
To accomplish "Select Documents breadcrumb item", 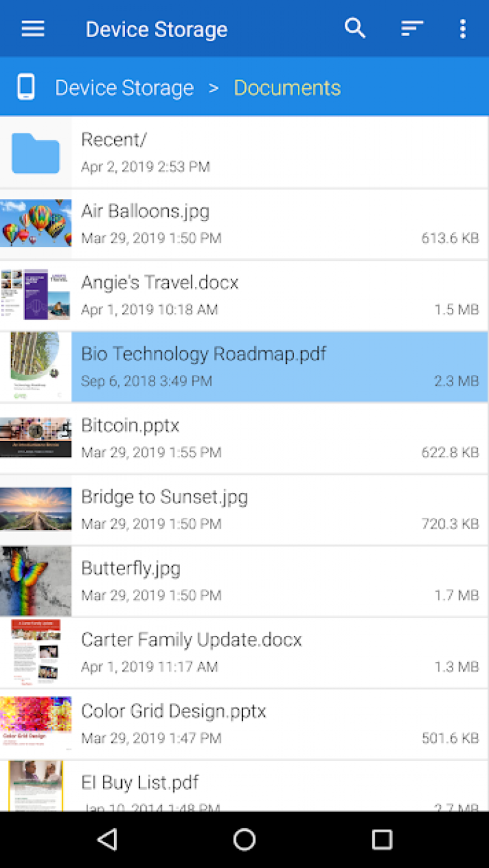I will coord(287,88).
